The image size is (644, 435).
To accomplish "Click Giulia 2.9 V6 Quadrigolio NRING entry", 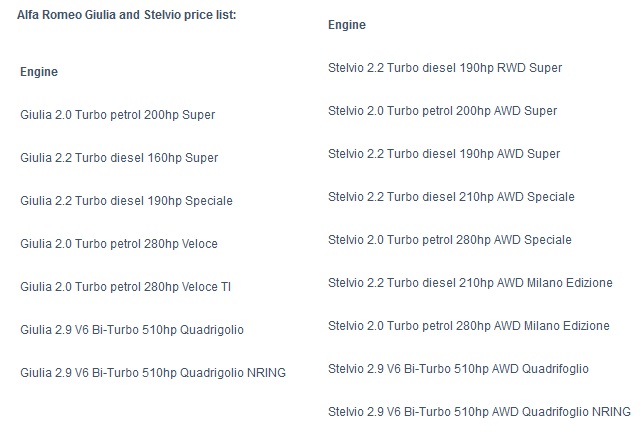I will (153, 373).
